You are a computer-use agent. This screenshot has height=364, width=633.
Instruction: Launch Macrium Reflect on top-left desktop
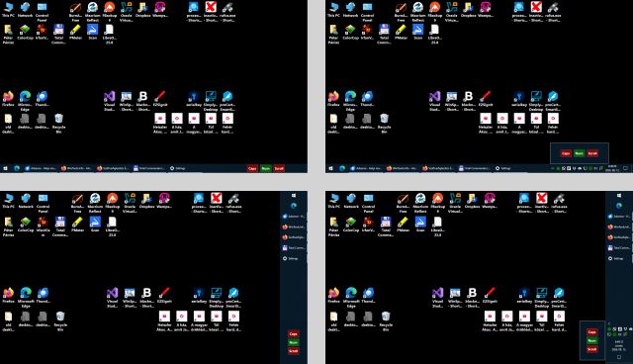click(x=92, y=11)
